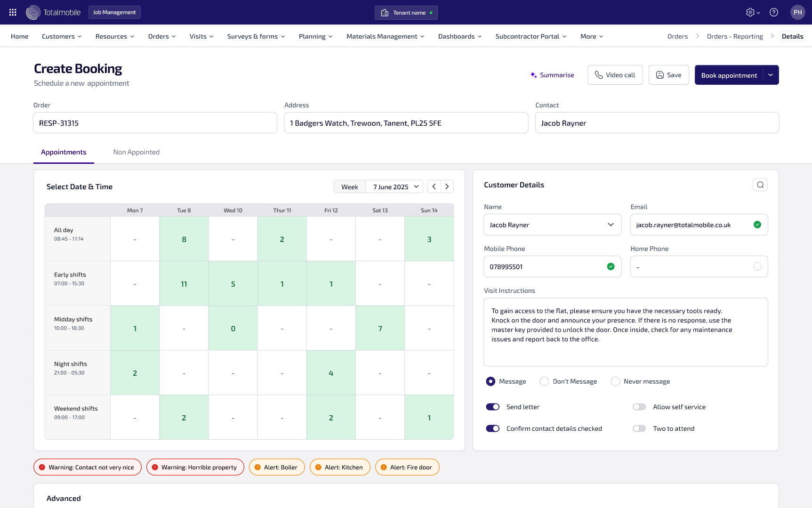Image resolution: width=812 pixels, height=508 pixels.
Task: Select the Tue 8 Early shifts slot
Action: pyautogui.click(x=184, y=283)
